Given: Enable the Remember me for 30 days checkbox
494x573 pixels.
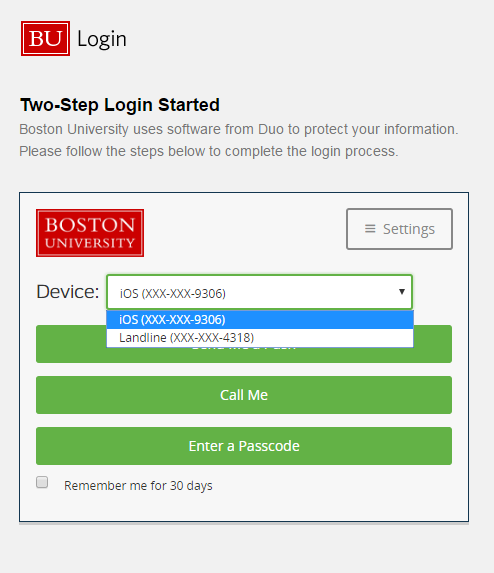Looking at the screenshot, I should click(x=42, y=482).
